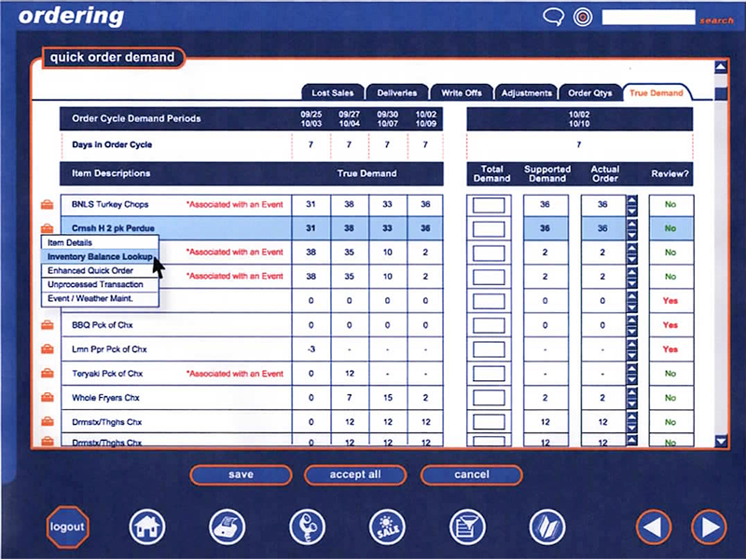This screenshot has height=560, width=746.
Task: Adjust Actual Order stepper for Whole Fryers Chx
Action: pos(632,399)
